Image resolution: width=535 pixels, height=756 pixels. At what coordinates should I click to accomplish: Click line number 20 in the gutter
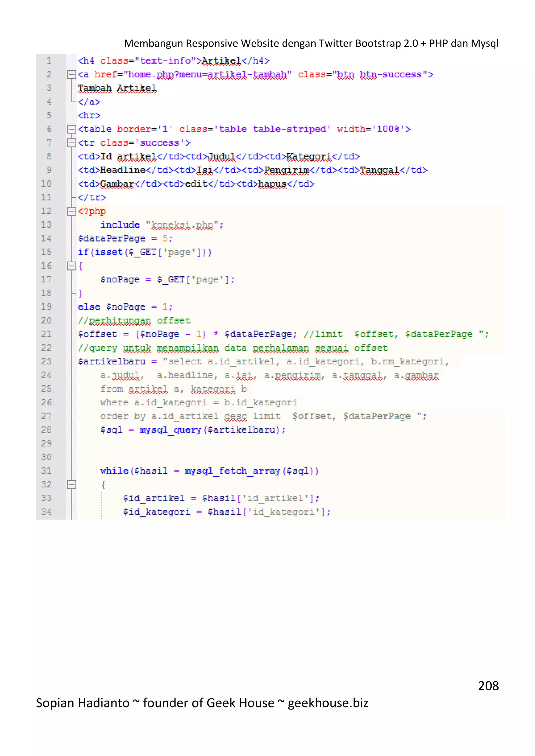[x=46, y=320]
